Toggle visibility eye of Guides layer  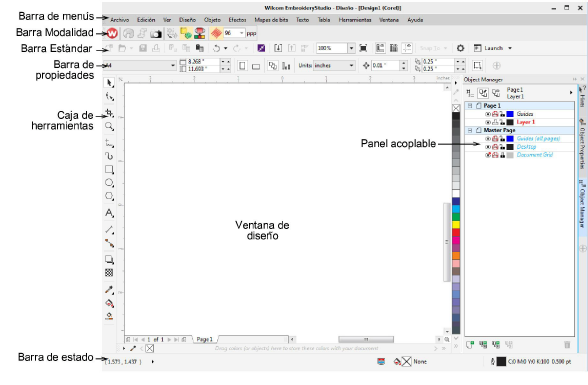488,114
